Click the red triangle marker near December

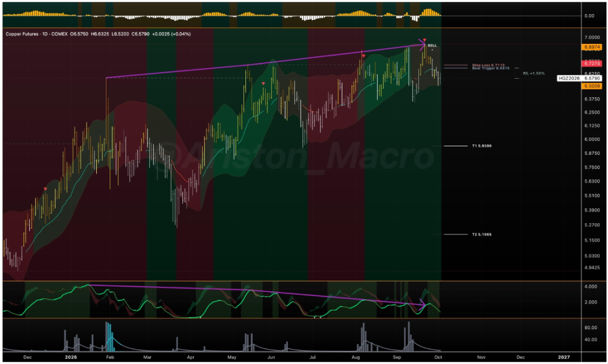[x=46, y=189]
